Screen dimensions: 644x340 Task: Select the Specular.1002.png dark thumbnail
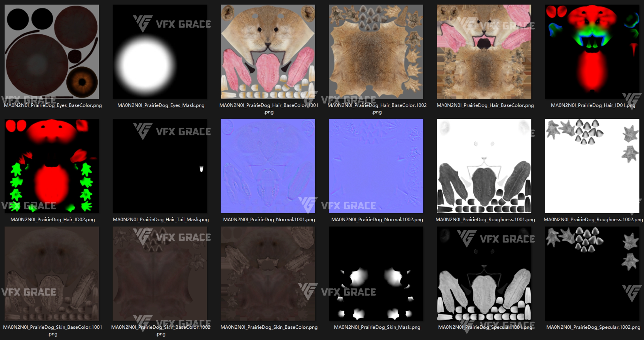tap(592, 273)
